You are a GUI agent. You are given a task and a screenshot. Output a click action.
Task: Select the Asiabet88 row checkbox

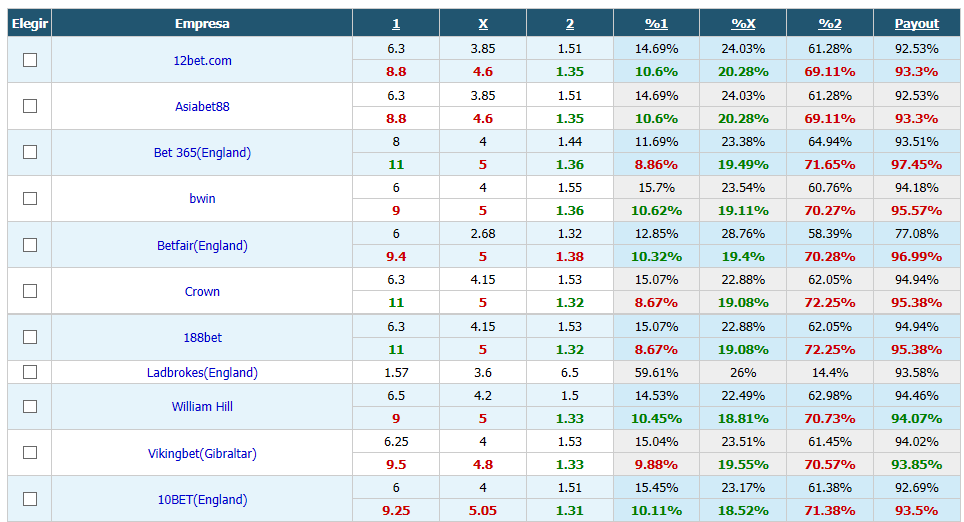pos(30,106)
